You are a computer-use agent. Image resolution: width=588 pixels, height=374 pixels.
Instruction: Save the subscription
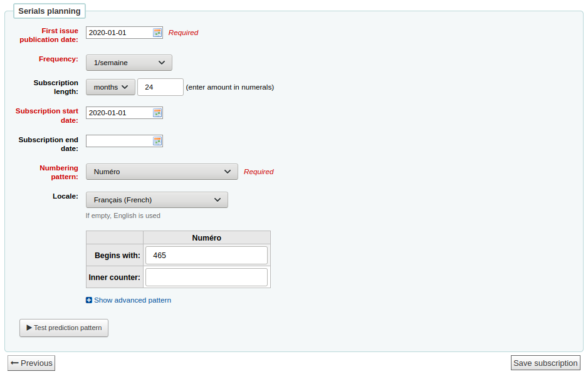(545, 363)
